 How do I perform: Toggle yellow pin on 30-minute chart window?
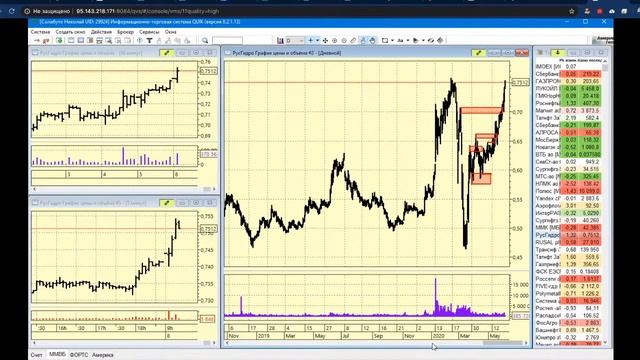point(167,53)
